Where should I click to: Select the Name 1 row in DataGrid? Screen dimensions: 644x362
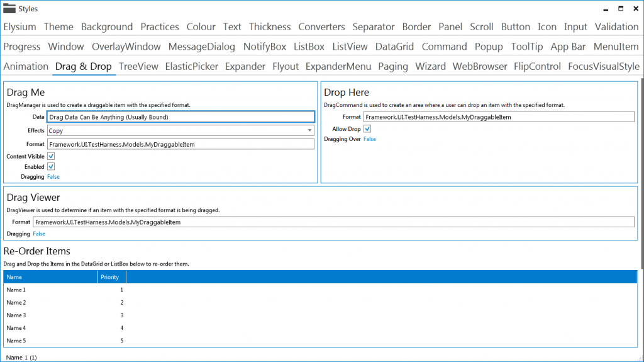[x=320, y=290]
